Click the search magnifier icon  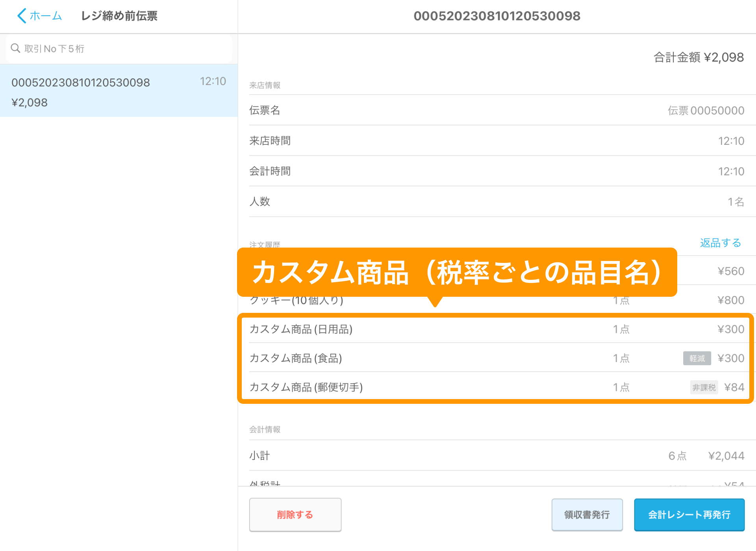16,48
